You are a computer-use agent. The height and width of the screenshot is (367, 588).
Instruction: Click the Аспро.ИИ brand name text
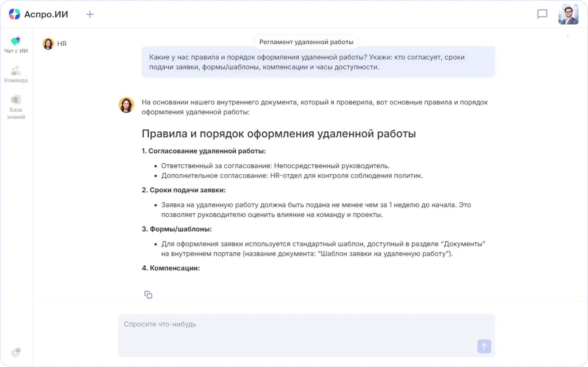46,14
